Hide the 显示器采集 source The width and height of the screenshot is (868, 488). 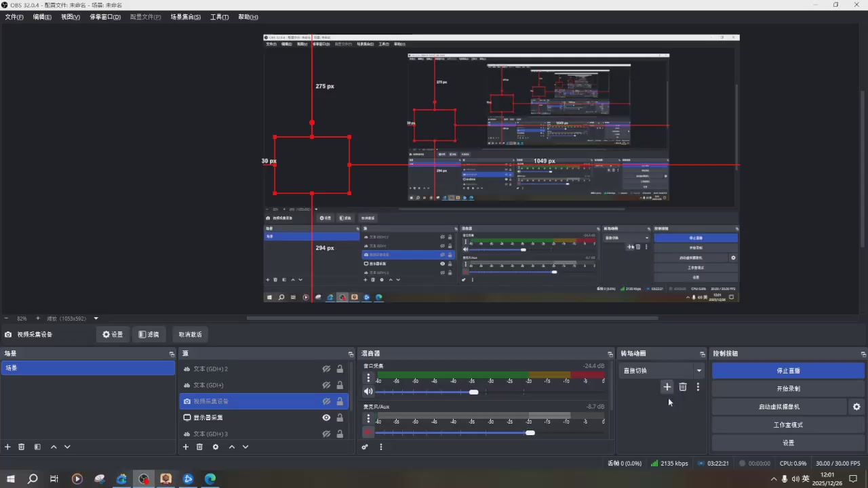326,418
